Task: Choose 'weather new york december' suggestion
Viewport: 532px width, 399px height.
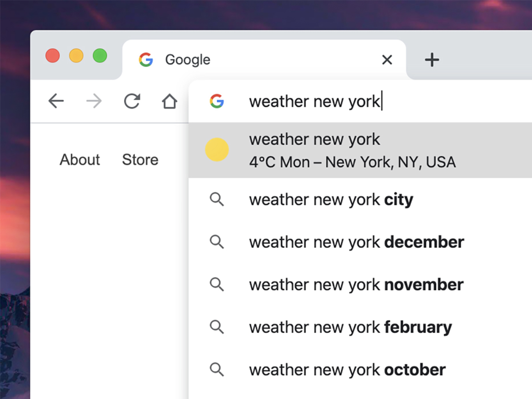Action: pos(356,242)
